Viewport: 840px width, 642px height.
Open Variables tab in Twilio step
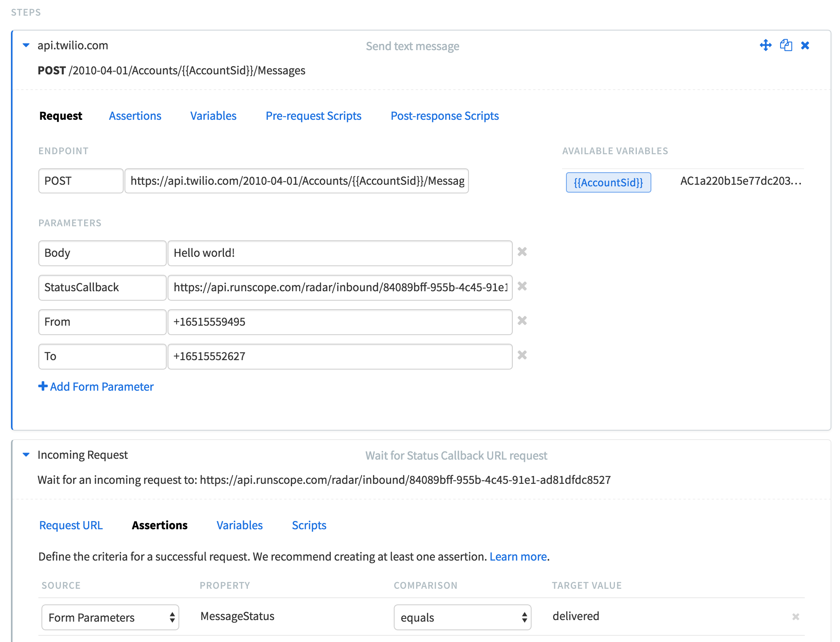point(213,116)
